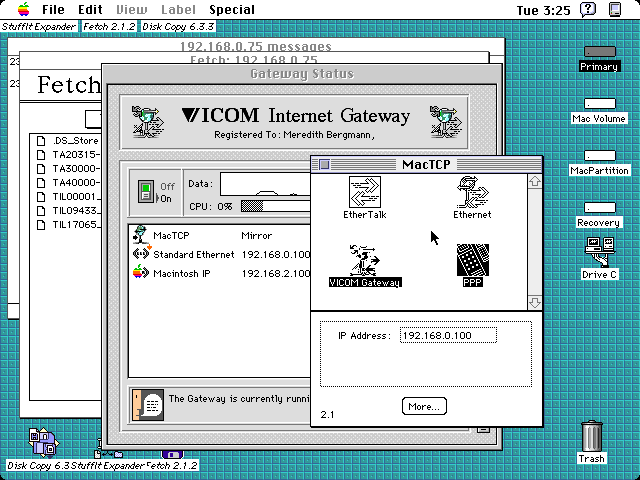640x480 pixels.
Task: Click the 'Mirror' value in gateway list
Action: tap(256, 236)
